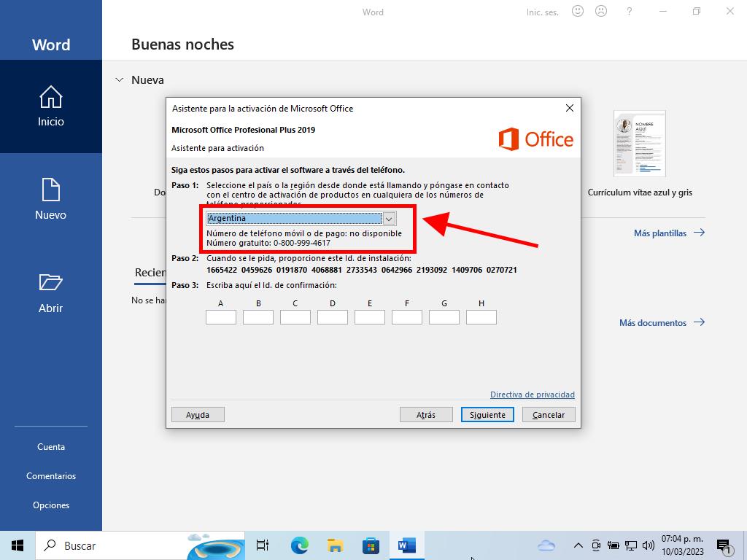747x560 pixels.
Task: Click the help question mark icon
Action: pyautogui.click(x=629, y=12)
